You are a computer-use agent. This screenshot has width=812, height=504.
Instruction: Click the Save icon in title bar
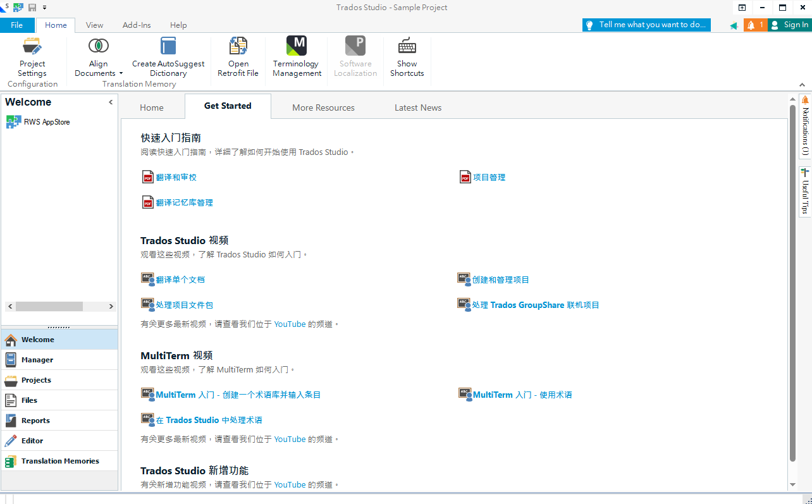click(x=32, y=8)
